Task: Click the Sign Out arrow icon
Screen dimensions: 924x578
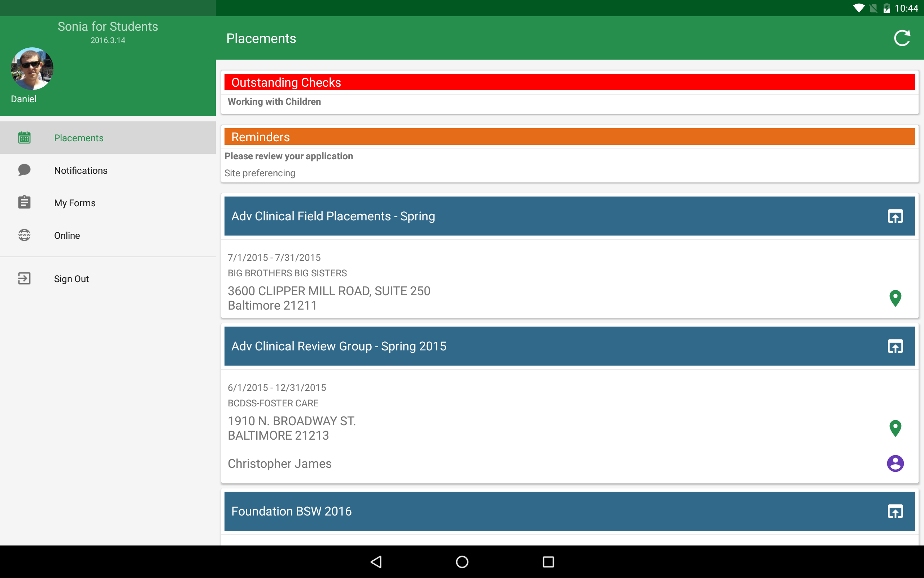Action: click(25, 278)
